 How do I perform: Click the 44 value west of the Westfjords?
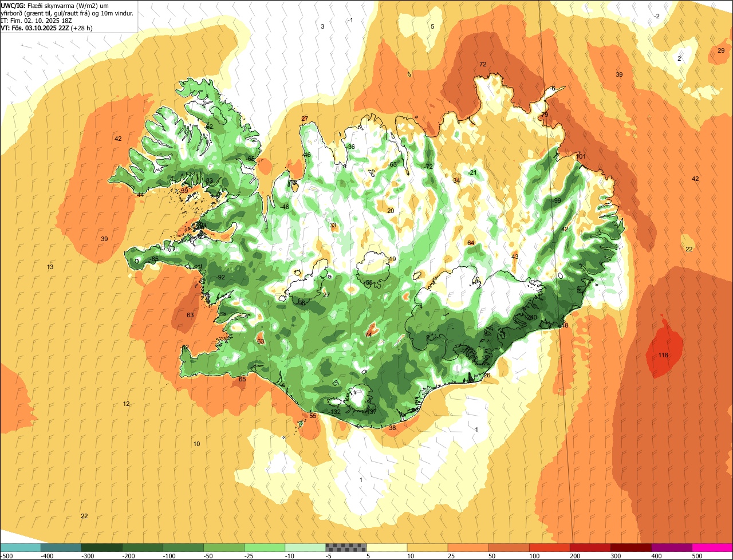point(140,195)
